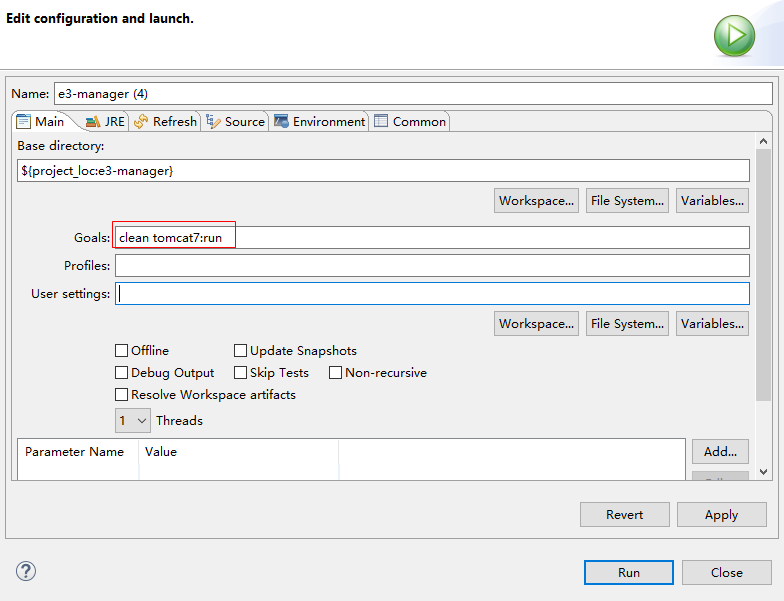Check the Skip Tests option
This screenshot has width=784, height=601.
click(240, 372)
